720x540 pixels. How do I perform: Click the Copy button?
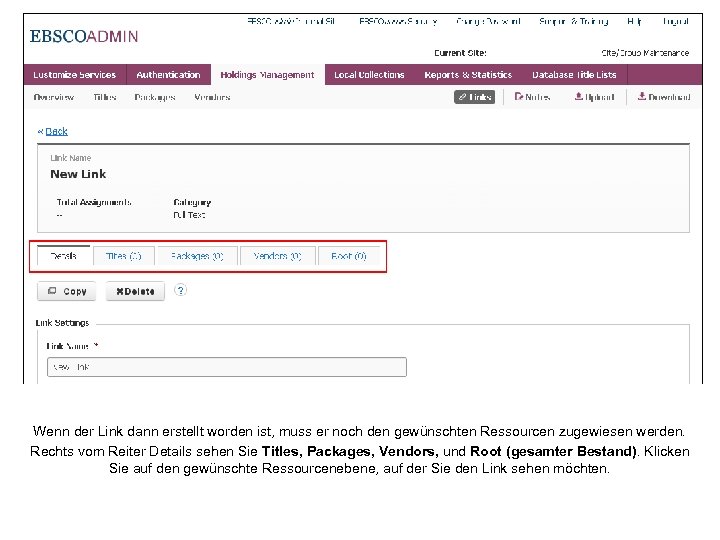click(67, 291)
